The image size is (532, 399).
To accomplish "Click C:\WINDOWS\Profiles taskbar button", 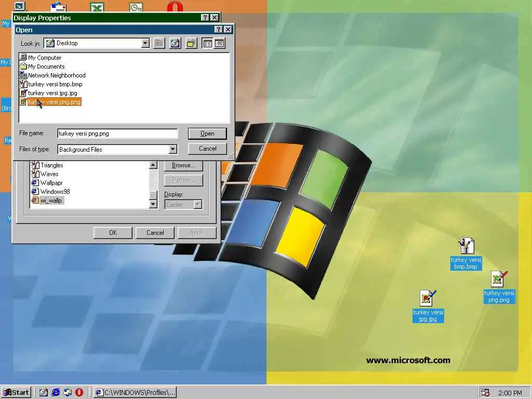I will point(135,393).
